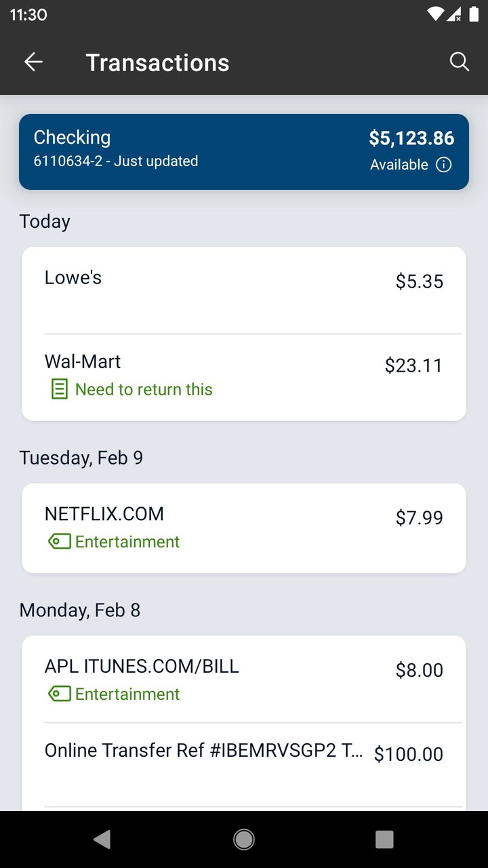Tap the back arrow icon

[33, 62]
